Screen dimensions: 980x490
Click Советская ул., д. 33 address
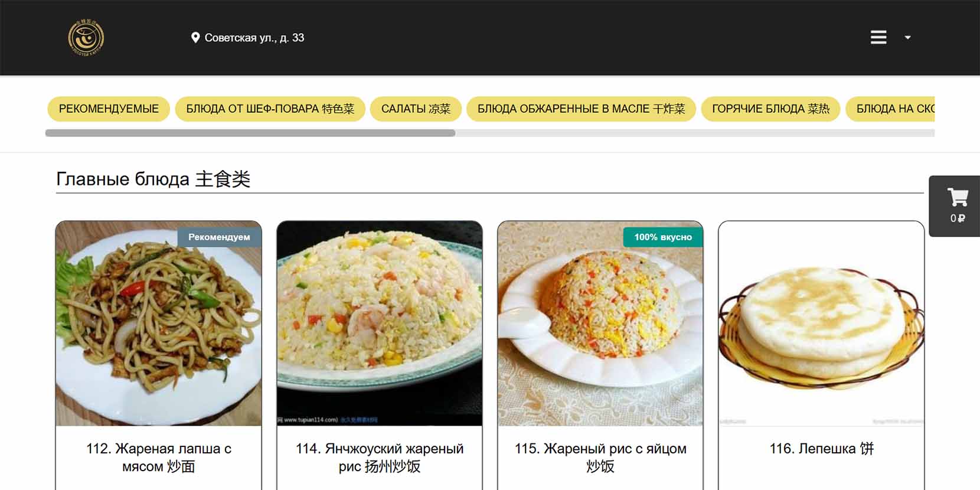[254, 38]
